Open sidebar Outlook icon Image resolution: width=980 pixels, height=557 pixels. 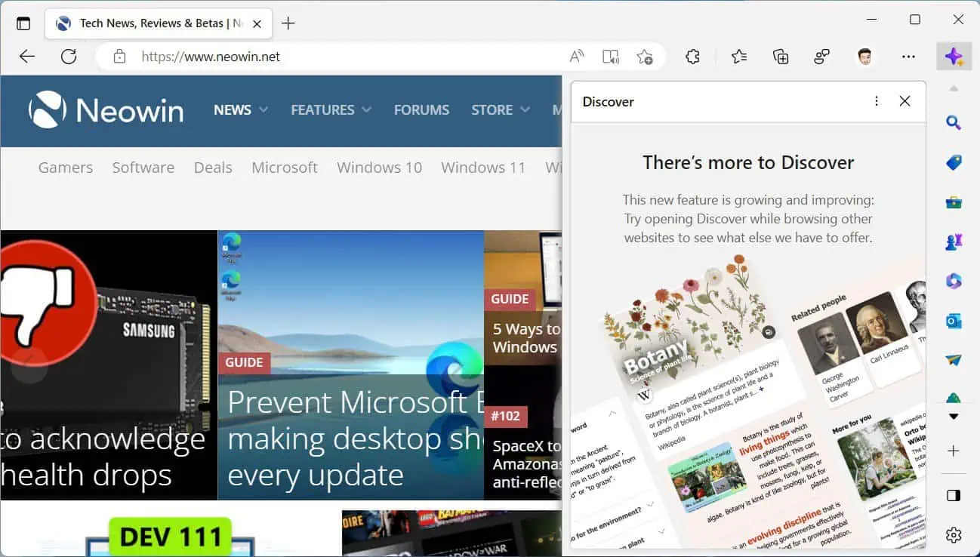point(954,322)
